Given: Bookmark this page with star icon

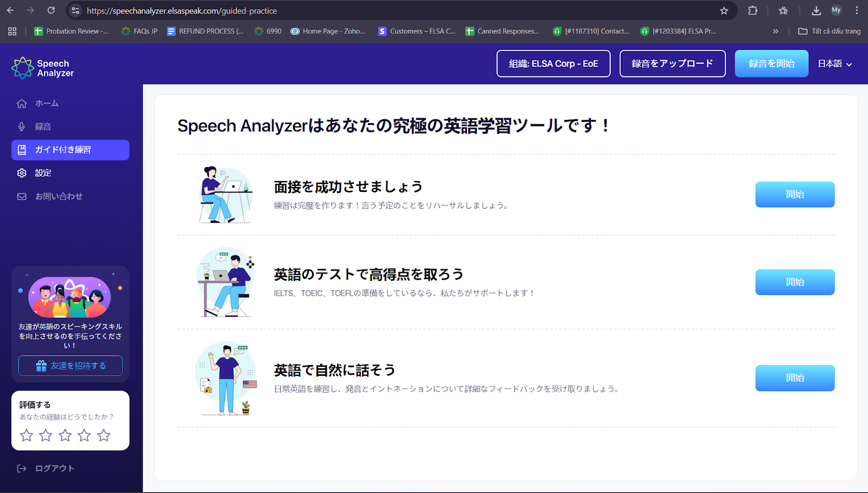Looking at the screenshot, I should click(x=724, y=10).
